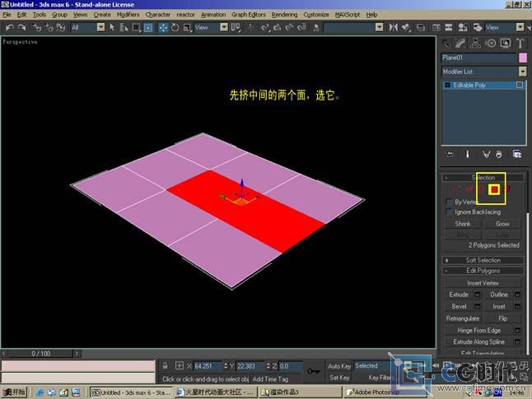Click the Insert Vertex button
Viewport: 532px width, 399px height.
coord(483,283)
